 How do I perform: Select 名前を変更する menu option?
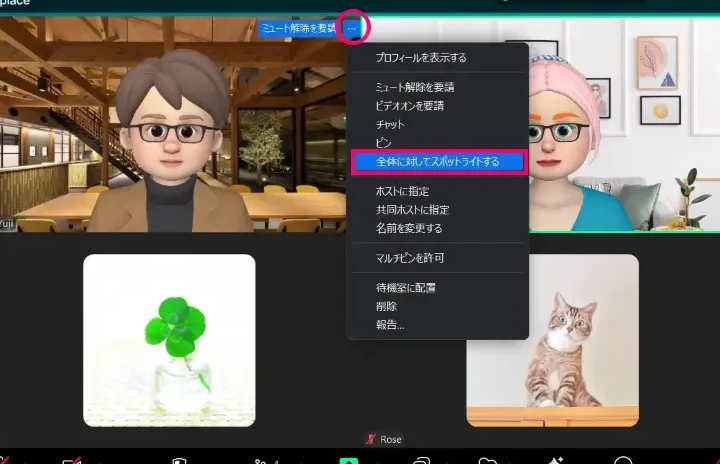coord(408,228)
